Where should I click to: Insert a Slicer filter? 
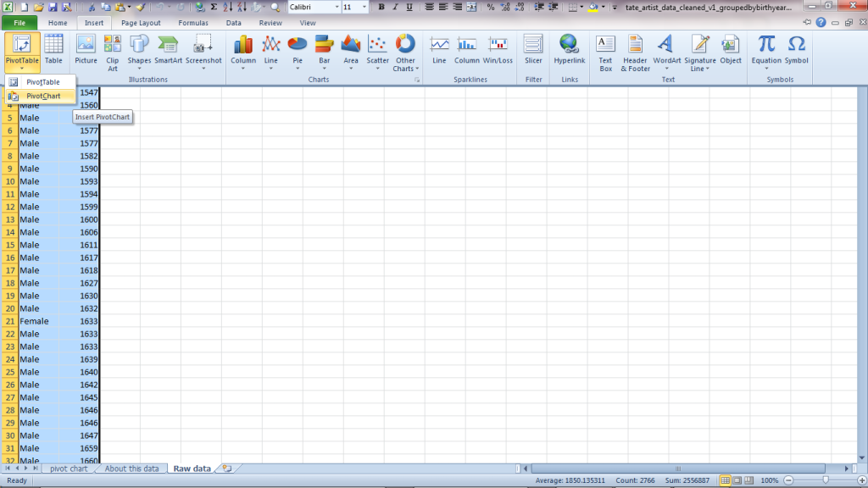tap(533, 49)
